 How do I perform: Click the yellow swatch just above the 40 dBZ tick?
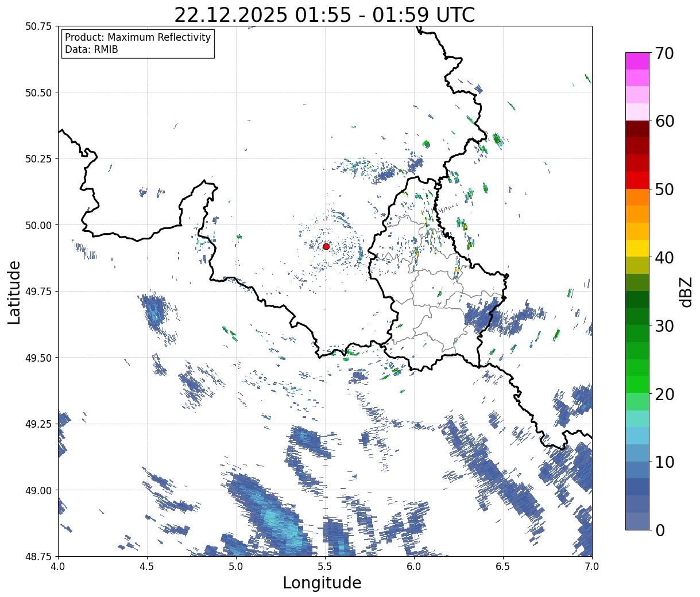(x=637, y=248)
